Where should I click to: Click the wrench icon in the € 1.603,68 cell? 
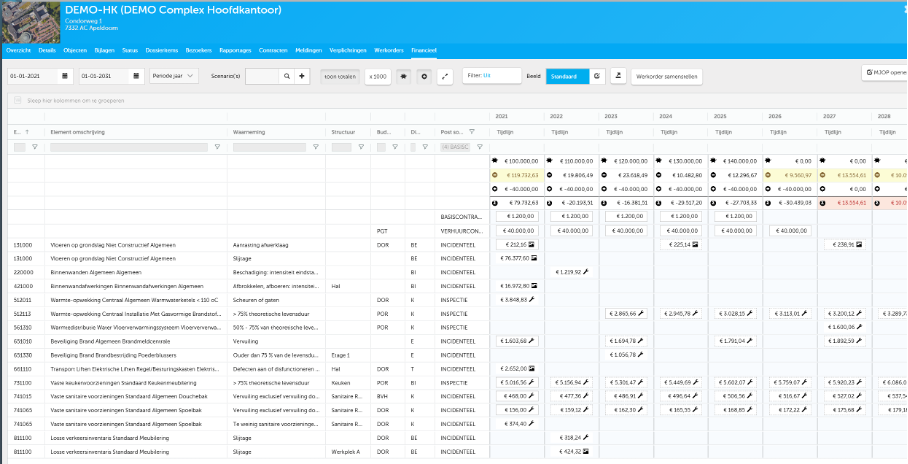pyautogui.click(x=531, y=341)
